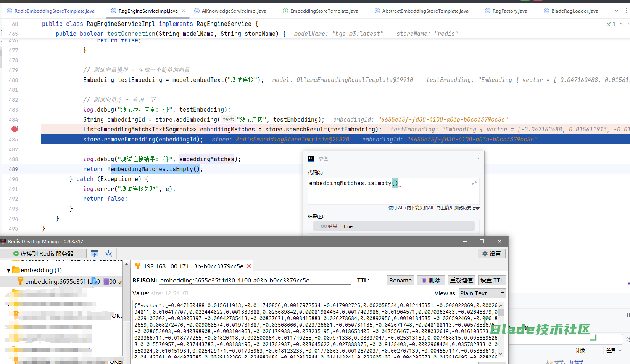Click the 加载类 link in IDE panel
The height and width of the screenshot is (364, 630).
pyautogui.click(x=576, y=362)
